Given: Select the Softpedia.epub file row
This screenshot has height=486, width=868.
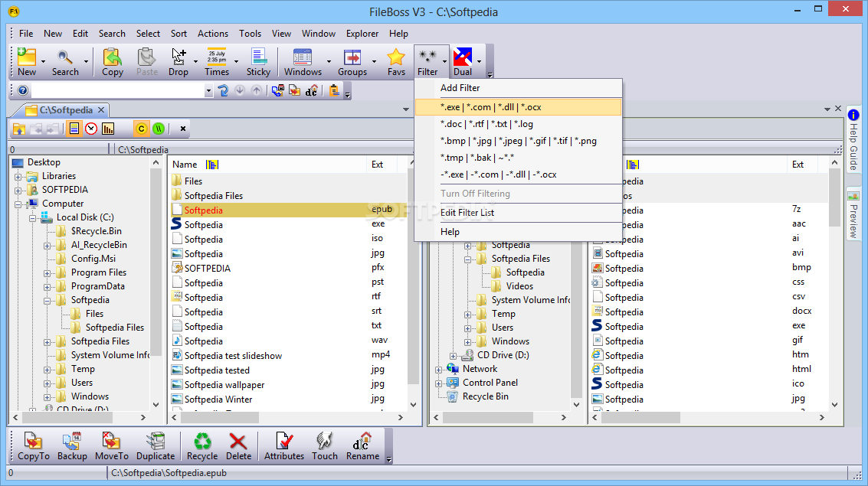Looking at the screenshot, I should point(288,210).
